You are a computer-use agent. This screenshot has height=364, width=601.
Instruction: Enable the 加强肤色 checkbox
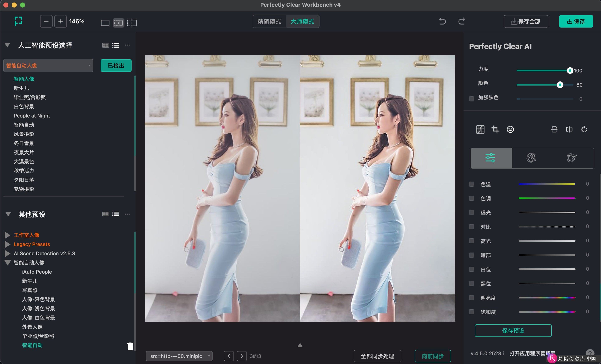(471, 98)
